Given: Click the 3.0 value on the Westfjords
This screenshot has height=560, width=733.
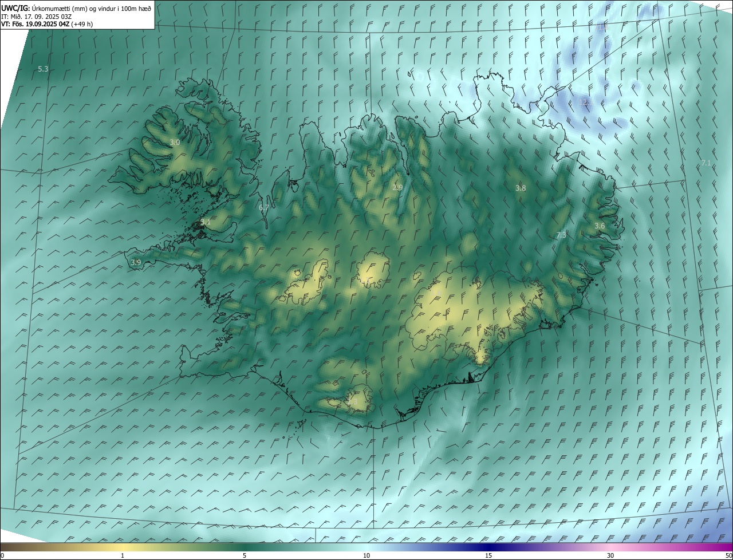Looking at the screenshot, I should point(175,142).
